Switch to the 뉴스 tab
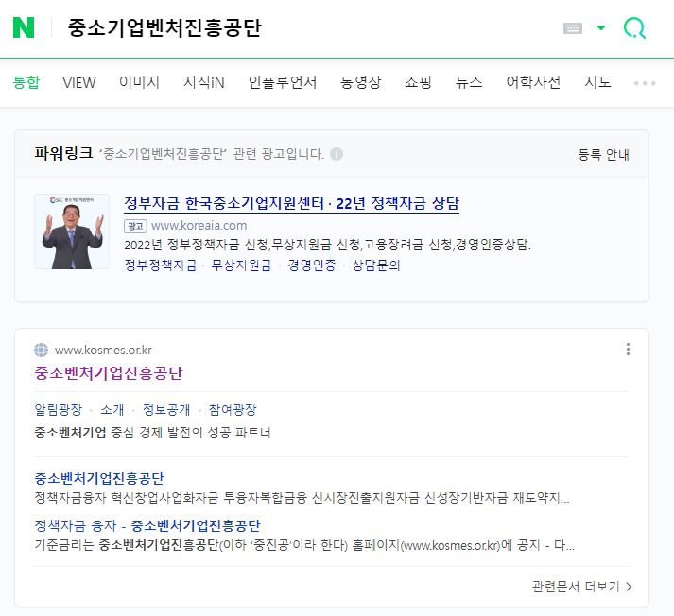Viewport: 674px width, 616px height. pos(469,82)
